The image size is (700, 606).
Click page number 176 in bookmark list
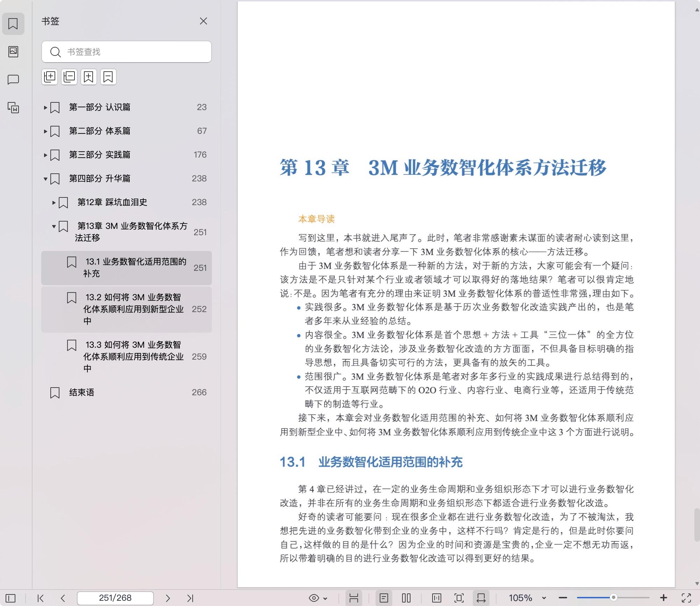point(200,154)
